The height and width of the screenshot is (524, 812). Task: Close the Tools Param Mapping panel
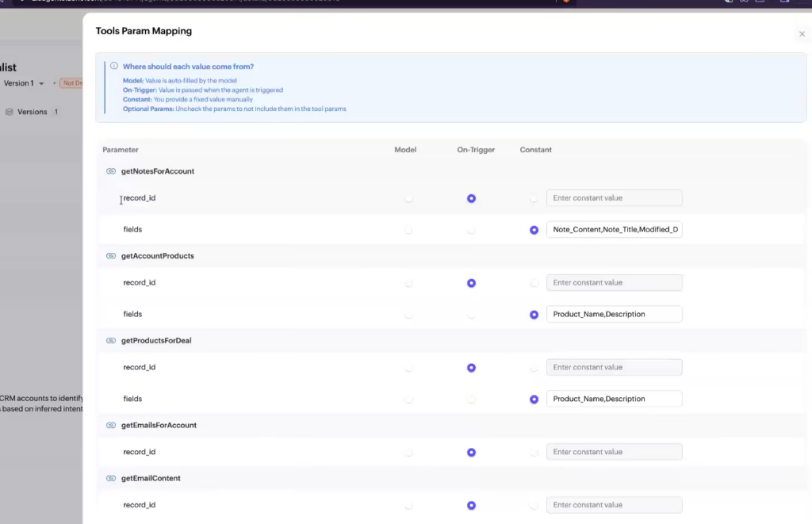point(802,34)
